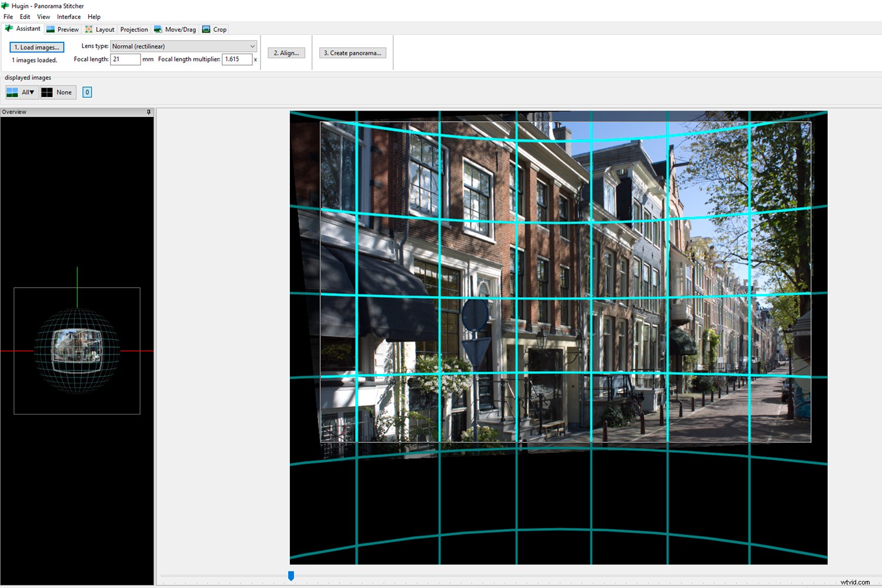
Task: Open the File menu
Action: 8,16
